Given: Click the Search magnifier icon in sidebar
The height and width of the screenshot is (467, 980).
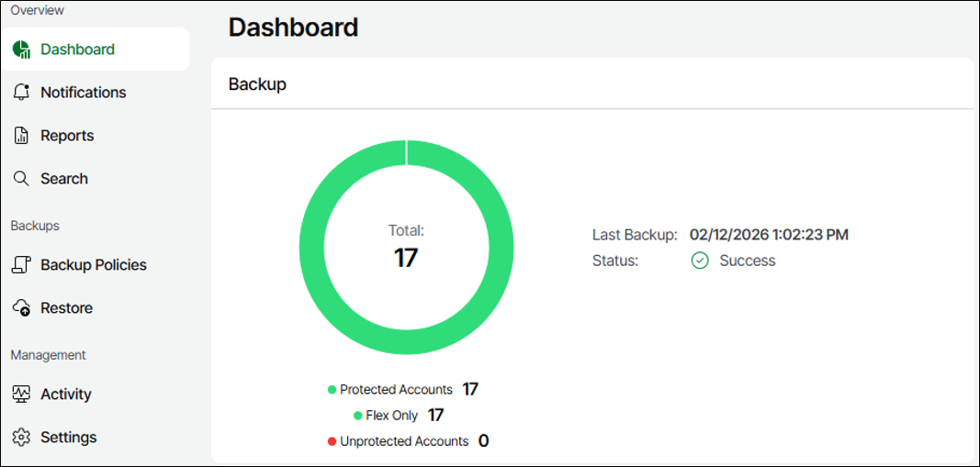Looking at the screenshot, I should click(21, 179).
